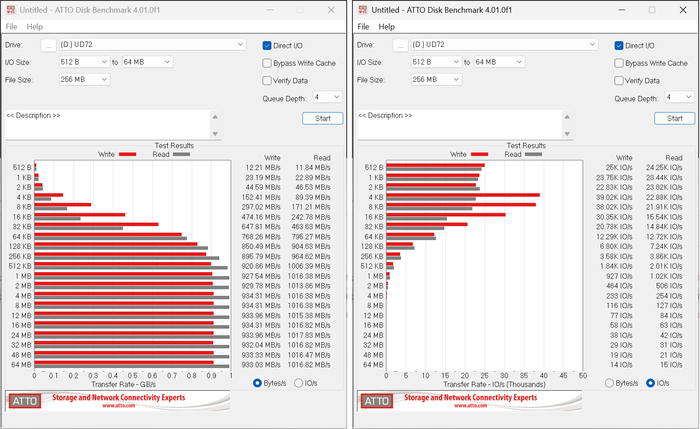Open Help menu in the right window

(x=387, y=26)
